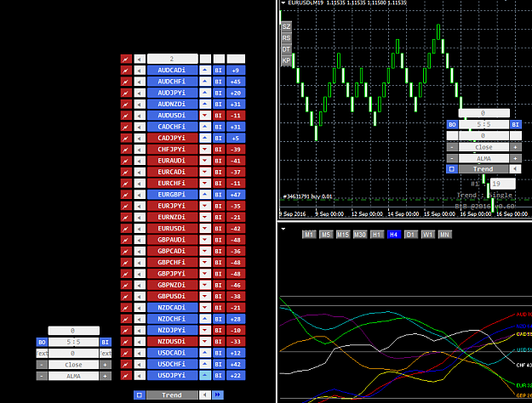
Task: Click plus beside Close on chart panel
Action: pos(515,147)
